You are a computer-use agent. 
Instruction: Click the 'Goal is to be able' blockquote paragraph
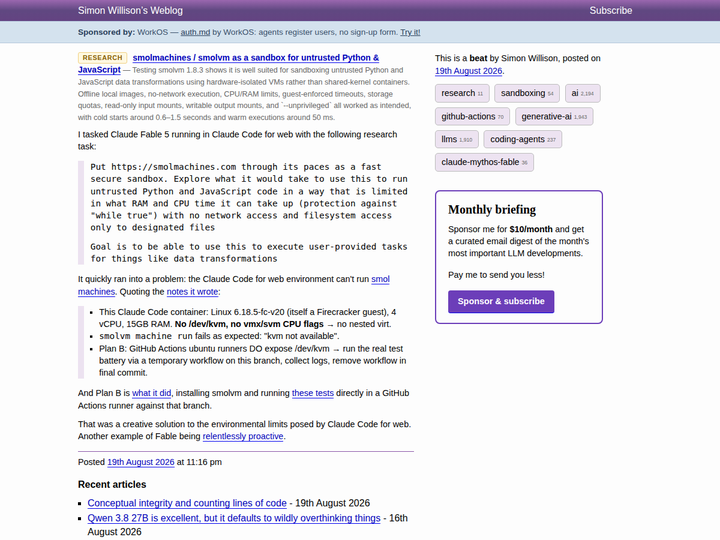(248, 253)
